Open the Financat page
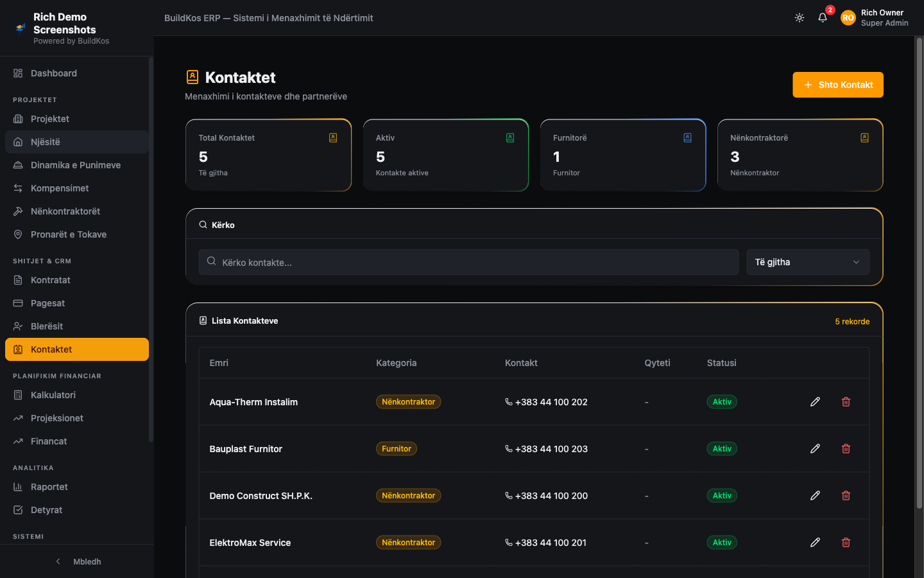 click(x=77, y=441)
